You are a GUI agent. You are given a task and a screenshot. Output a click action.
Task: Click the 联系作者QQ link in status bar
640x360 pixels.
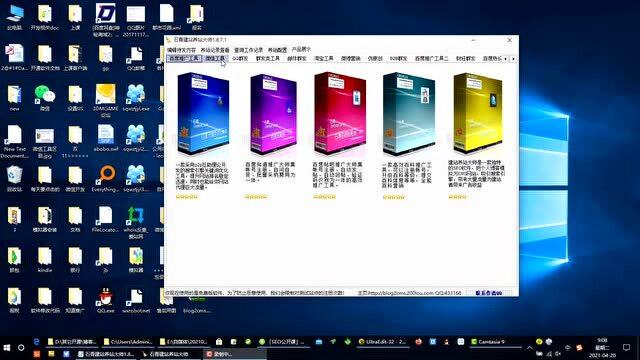coord(489,293)
